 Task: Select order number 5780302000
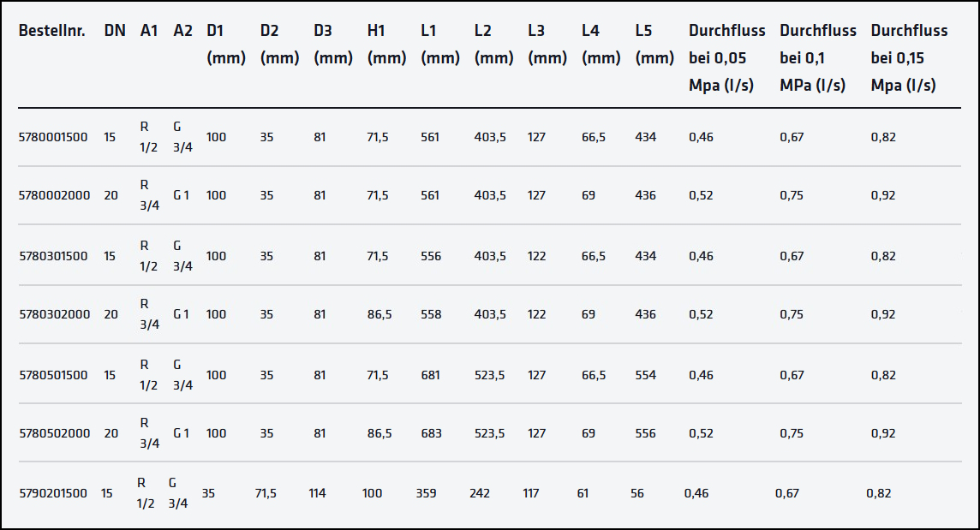tap(54, 314)
